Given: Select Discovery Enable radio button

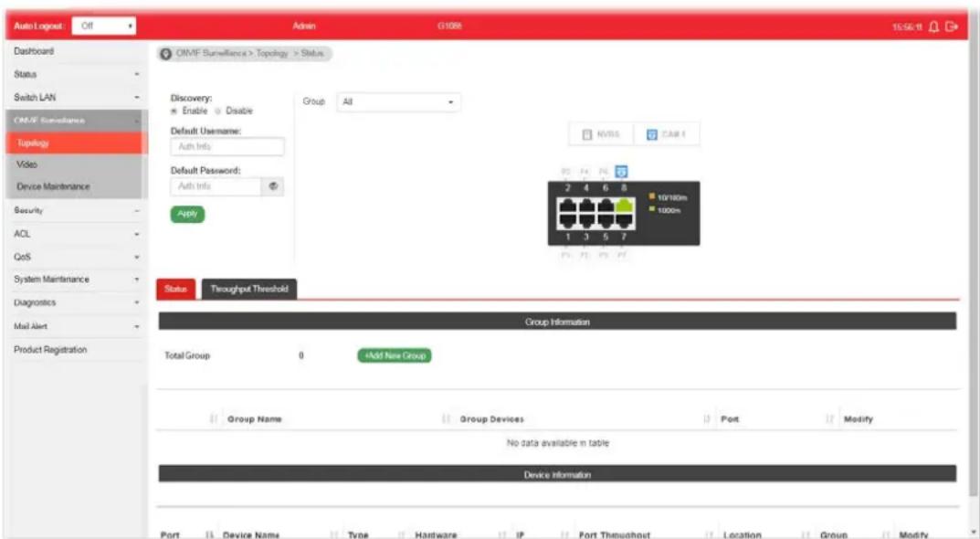Looking at the screenshot, I should (x=174, y=111).
